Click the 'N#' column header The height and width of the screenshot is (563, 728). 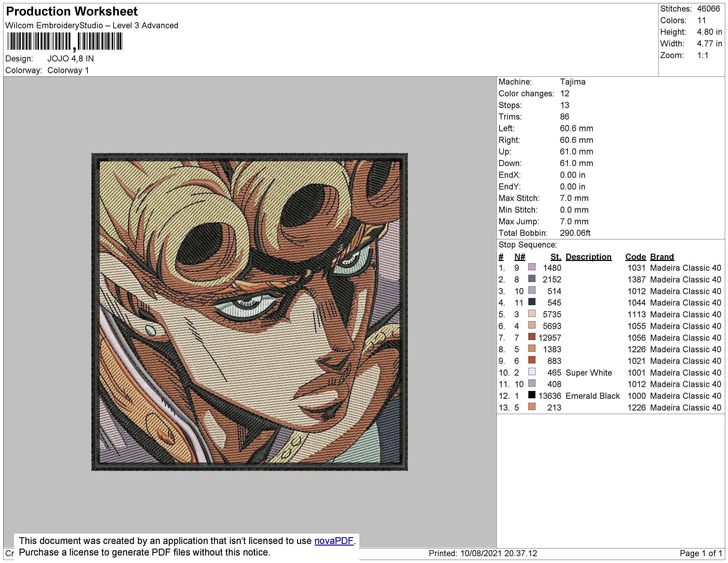click(519, 257)
